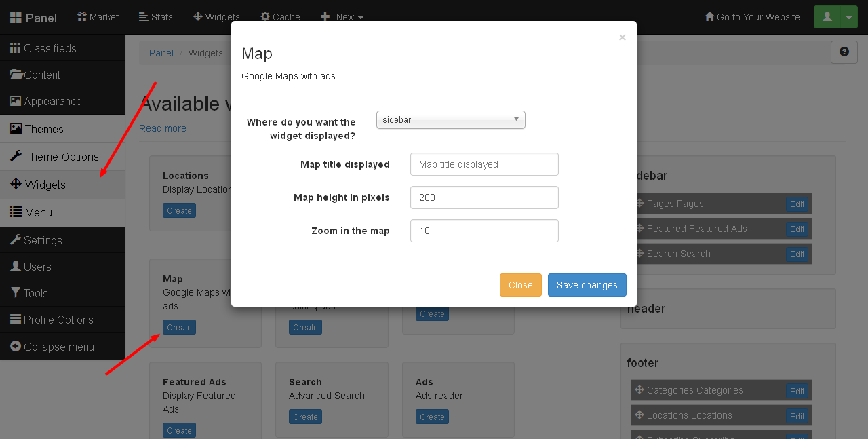Image resolution: width=868 pixels, height=439 pixels.
Task: Click the Read more link
Action: pyautogui.click(x=163, y=128)
